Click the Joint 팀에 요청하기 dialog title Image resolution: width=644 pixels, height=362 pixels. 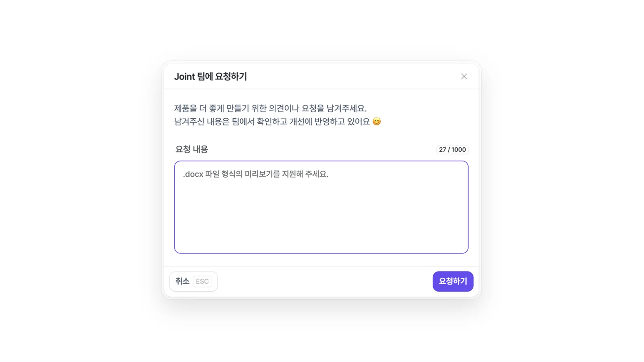click(211, 76)
